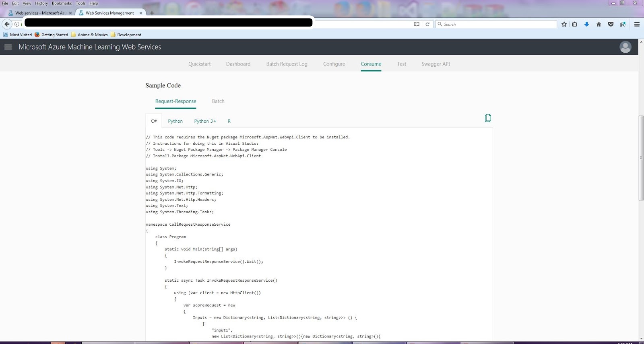Toggle reader view icon in address bar
This screenshot has width=644, height=344.
tap(417, 24)
